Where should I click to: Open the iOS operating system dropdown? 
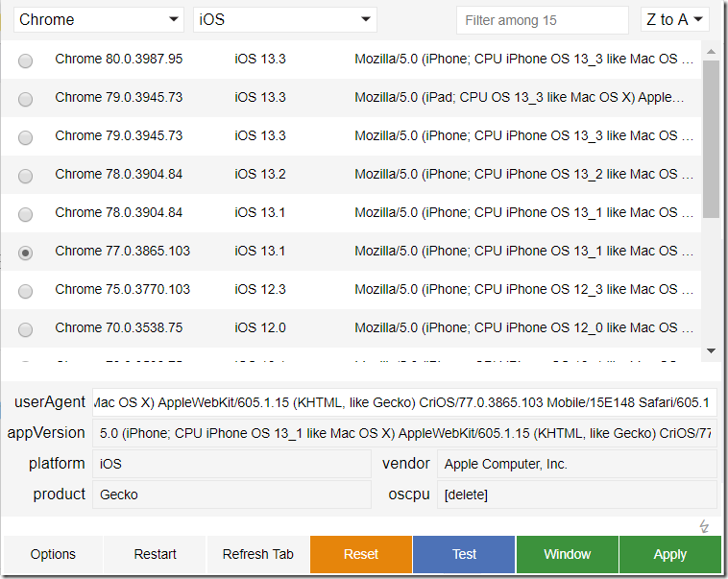pos(284,19)
